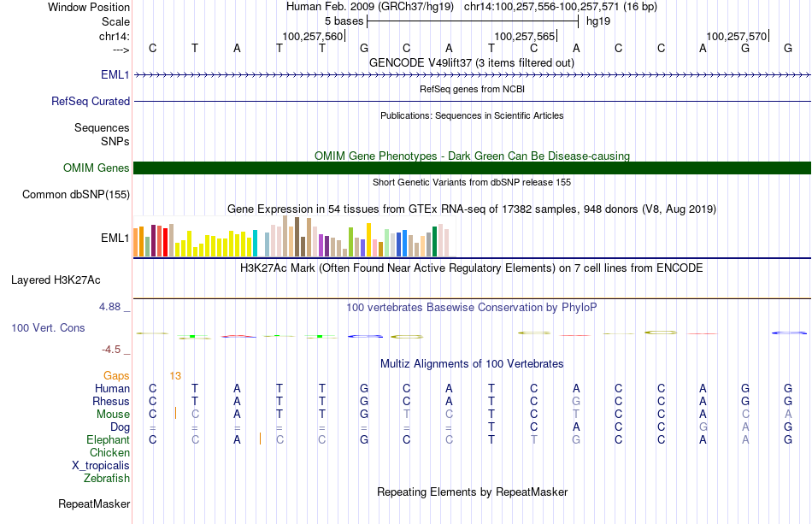Click the orange gap count 13
Screen dimensions: 812x524
tap(175, 376)
